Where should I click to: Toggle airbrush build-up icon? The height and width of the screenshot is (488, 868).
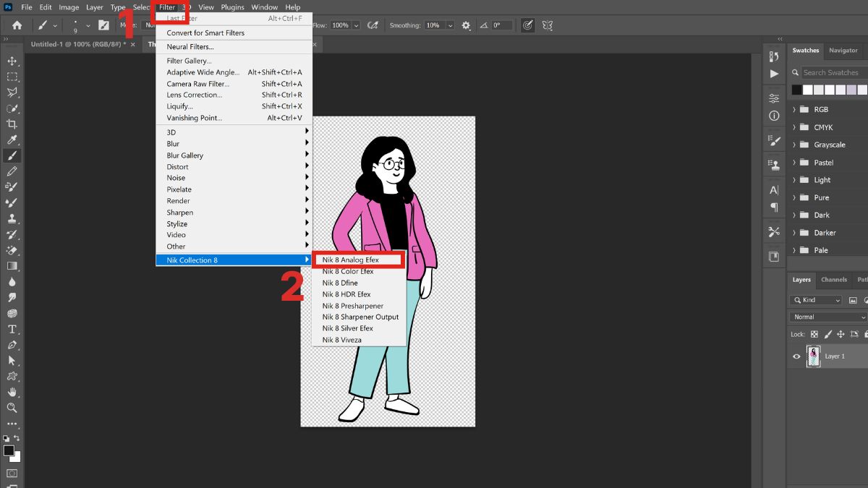tap(373, 25)
